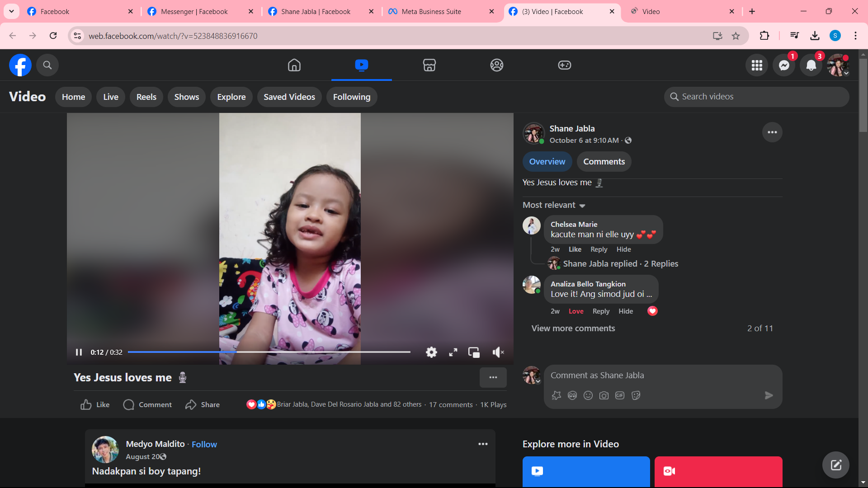Switch to the Comments tab
The width and height of the screenshot is (868, 488).
(x=604, y=162)
